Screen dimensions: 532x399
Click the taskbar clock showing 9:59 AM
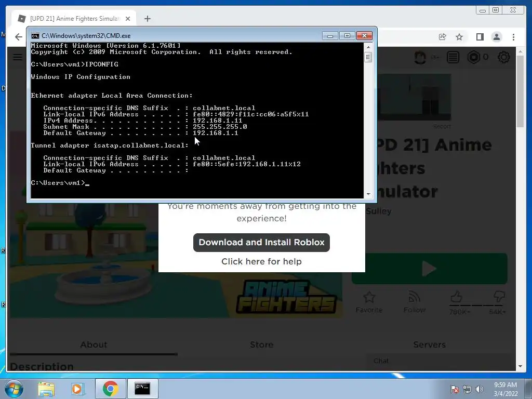(x=505, y=389)
